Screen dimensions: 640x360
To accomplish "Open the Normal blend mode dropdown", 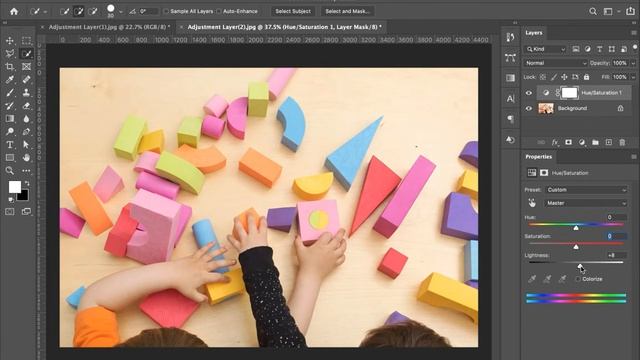I will coord(556,63).
